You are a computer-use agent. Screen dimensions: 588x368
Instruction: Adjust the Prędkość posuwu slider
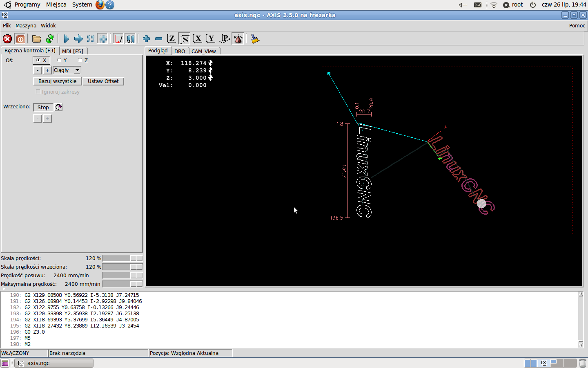[x=122, y=276]
